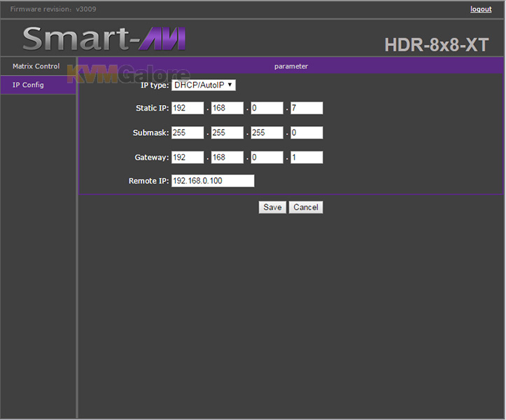Click the parameter panel header
Screen dimensions: 506x420
pos(290,66)
